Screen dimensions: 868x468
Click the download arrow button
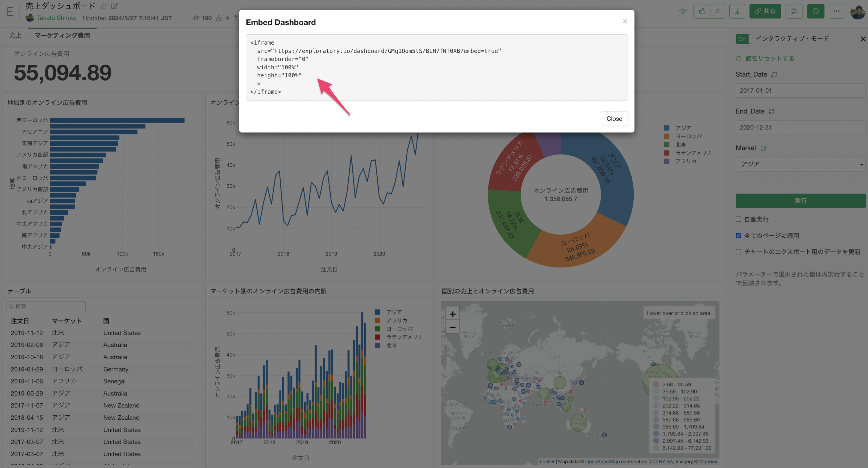click(x=737, y=11)
